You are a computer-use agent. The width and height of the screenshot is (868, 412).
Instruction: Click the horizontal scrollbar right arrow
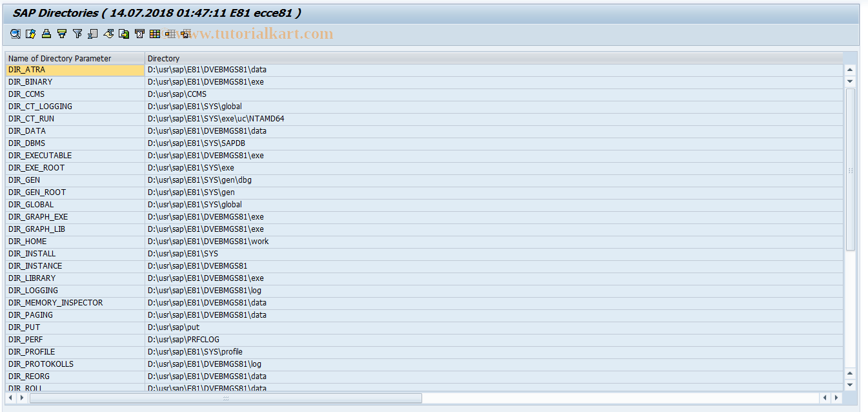click(837, 398)
